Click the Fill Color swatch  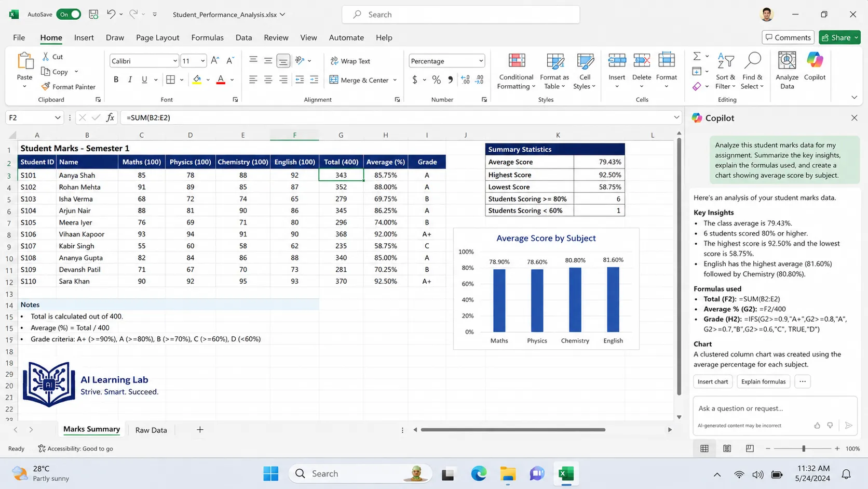[x=197, y=80]
